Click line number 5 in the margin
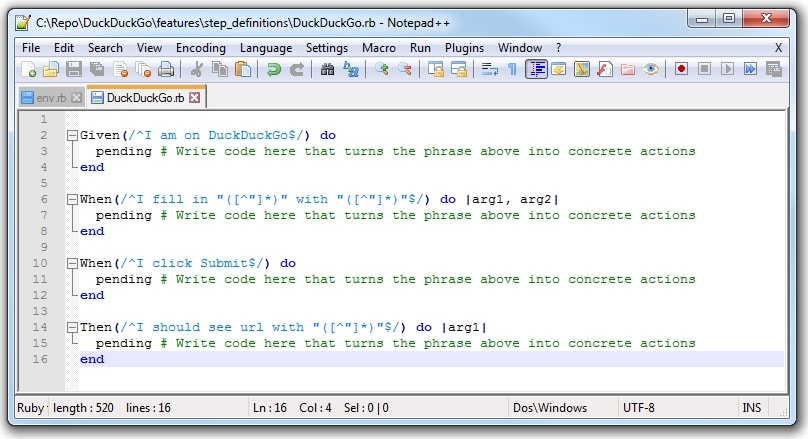The image size is (808, 439). pos(44,183)
